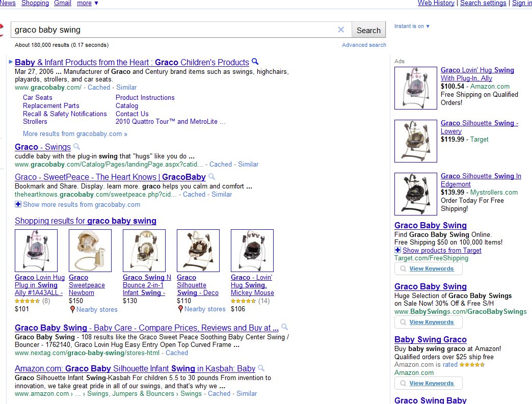Open News in top navigation
Viewport: 532px width, 404px height.
coord(8,3)
